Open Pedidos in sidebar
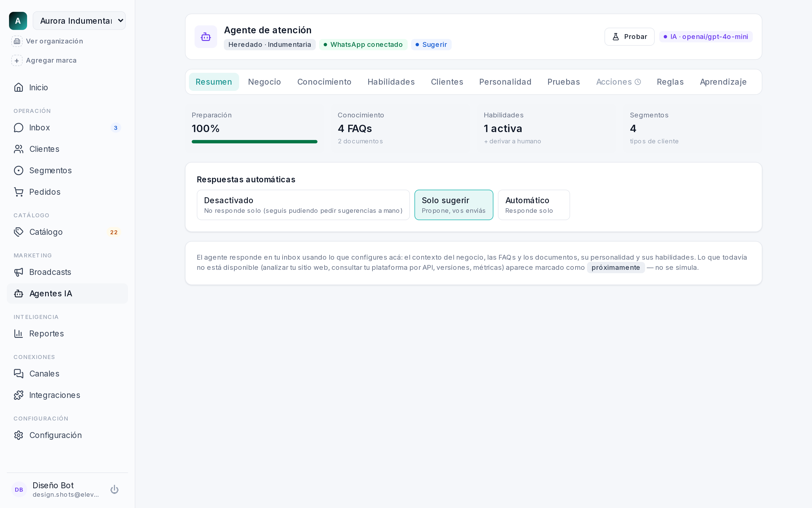812x508 pixels. point(67,192)
